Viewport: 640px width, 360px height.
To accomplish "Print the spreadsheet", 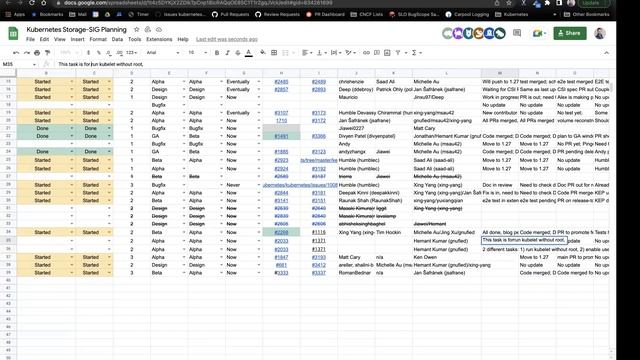I will pyautogui.click(x=37, y=53).
